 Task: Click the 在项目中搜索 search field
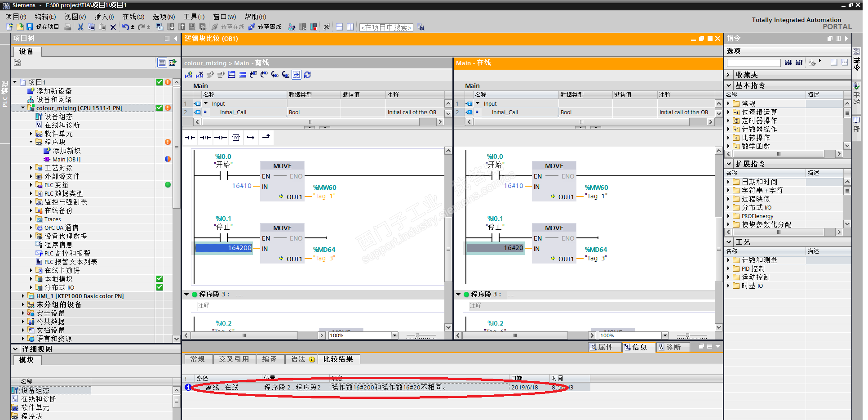386,27
